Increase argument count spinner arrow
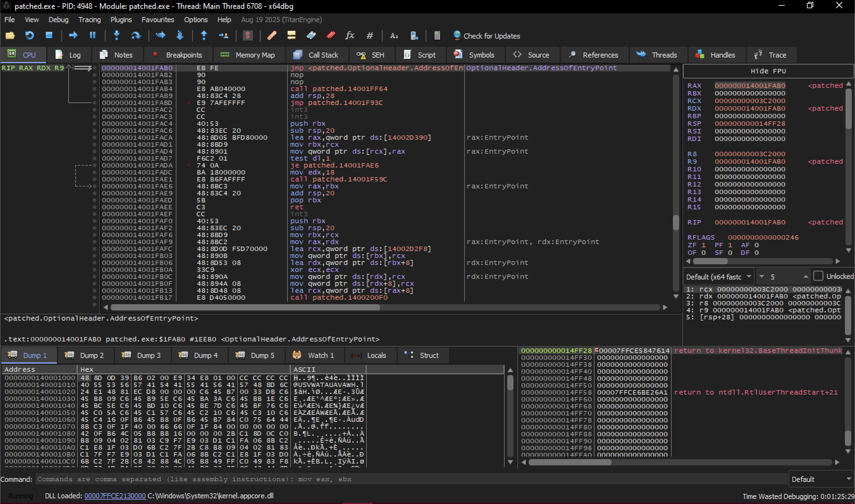Screen dimensions: 855x504 [806, 276]
